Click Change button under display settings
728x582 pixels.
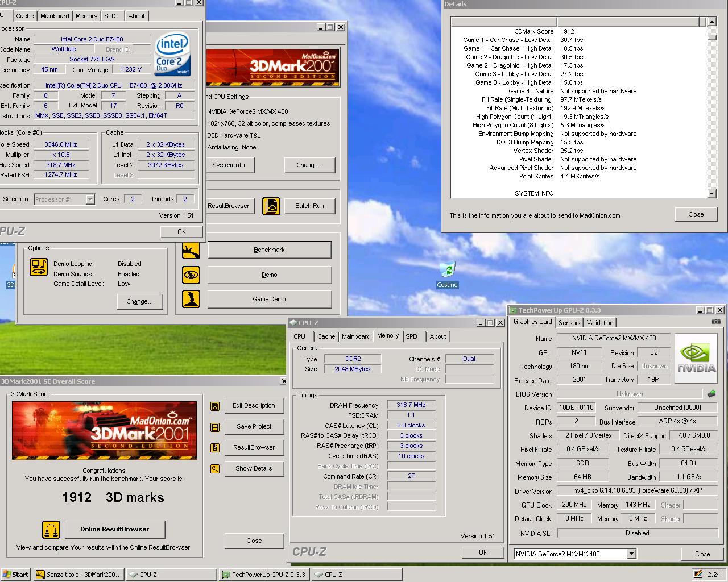click(309, 165)
